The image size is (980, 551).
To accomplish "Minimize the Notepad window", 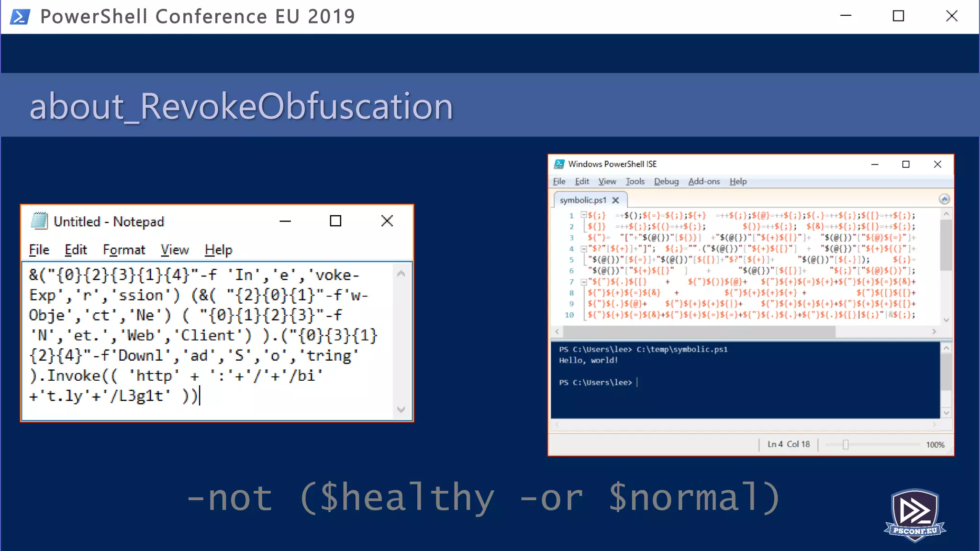I will click(285, 221).
